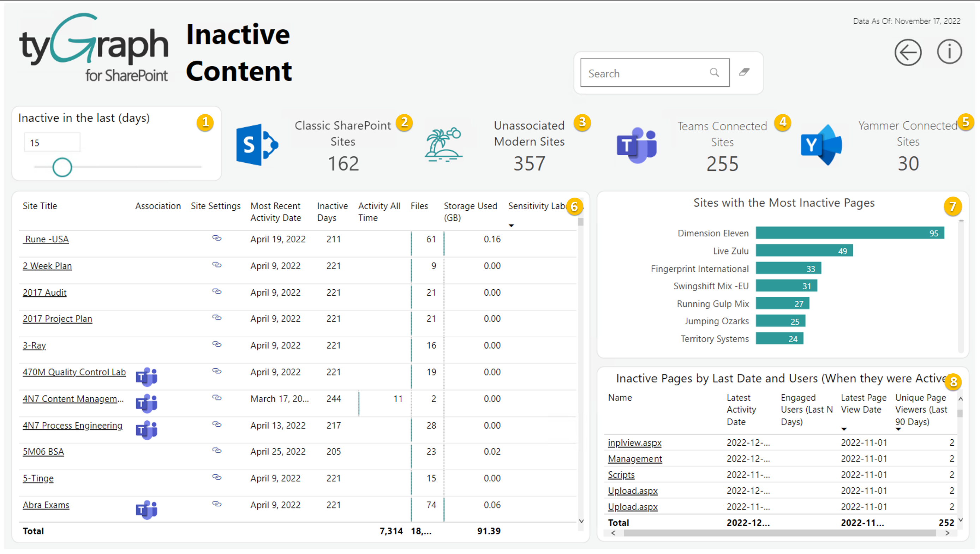Sort by Unique Page Viewers column arrow
The width and height of the screenshot is (980, 554).
tap(898, 429)
